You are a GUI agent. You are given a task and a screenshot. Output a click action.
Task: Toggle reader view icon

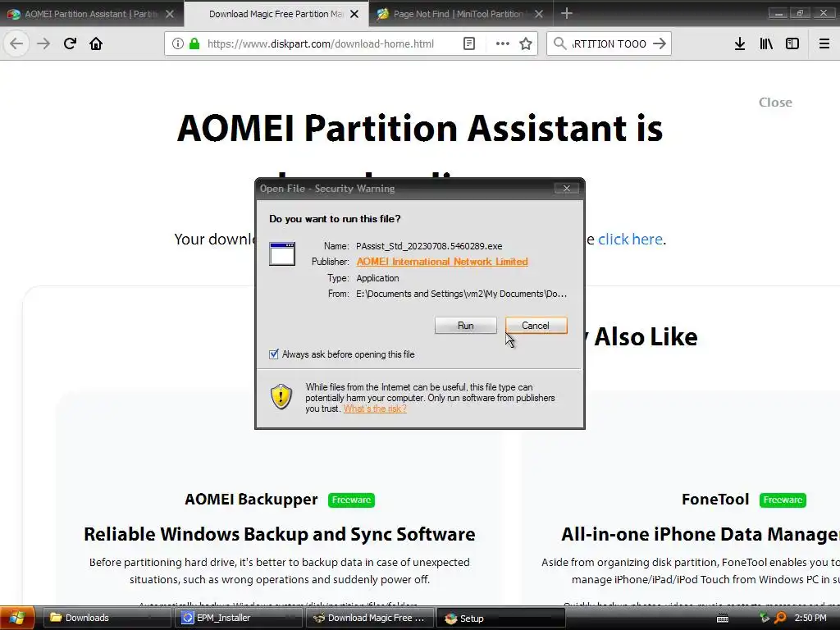468,43
